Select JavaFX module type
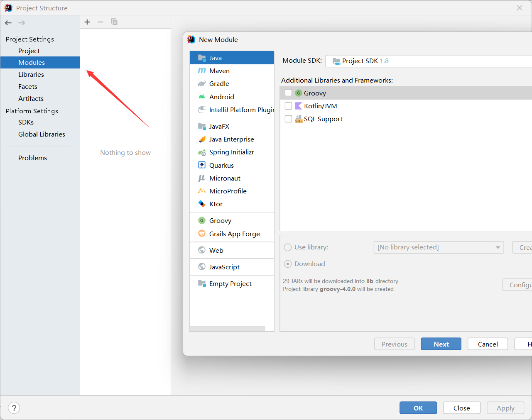This screenshot has width=532, height=420. tap(232, 126)
